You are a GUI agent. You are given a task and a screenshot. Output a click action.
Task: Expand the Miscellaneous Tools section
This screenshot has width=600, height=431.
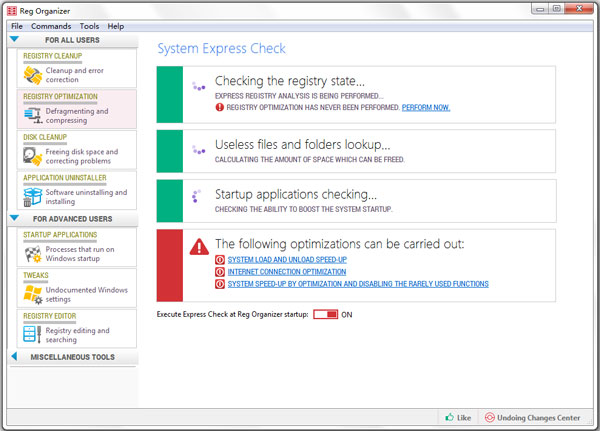coord(14,357)
